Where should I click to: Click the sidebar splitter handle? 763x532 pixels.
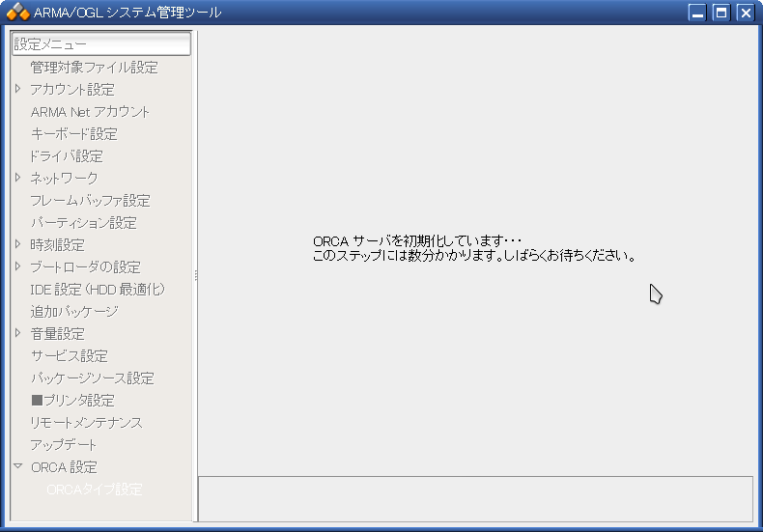(x=196, y=275)
